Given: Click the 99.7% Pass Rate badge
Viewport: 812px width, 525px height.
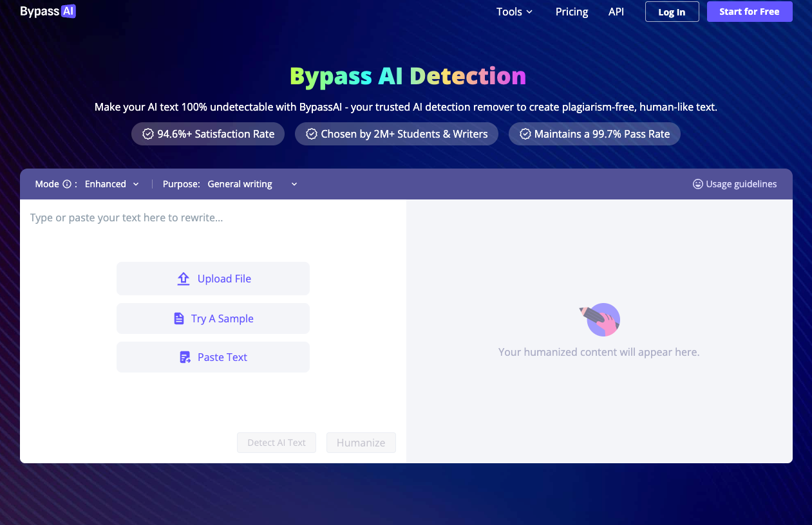Looking at the screenshot, I should 594,134.
